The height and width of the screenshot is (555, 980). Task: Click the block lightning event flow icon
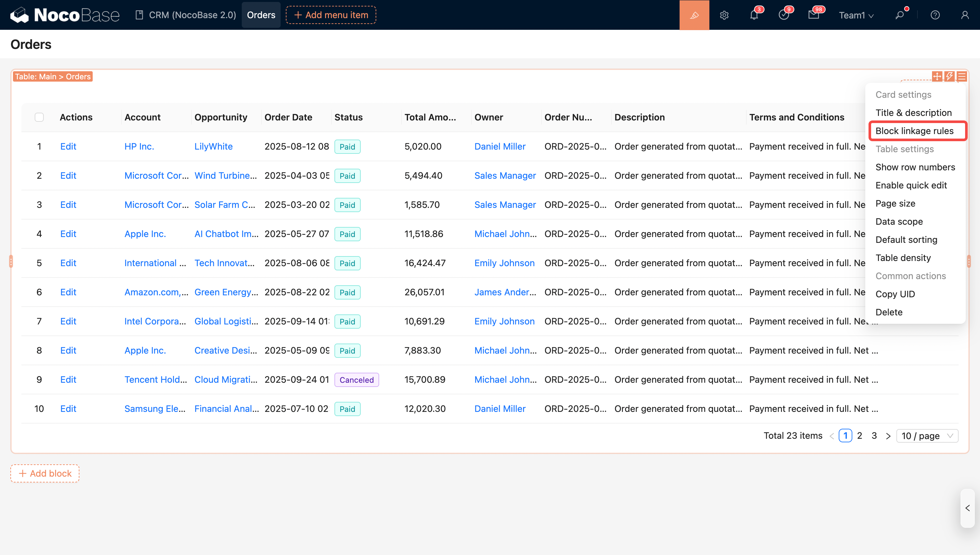coord(950,76)
